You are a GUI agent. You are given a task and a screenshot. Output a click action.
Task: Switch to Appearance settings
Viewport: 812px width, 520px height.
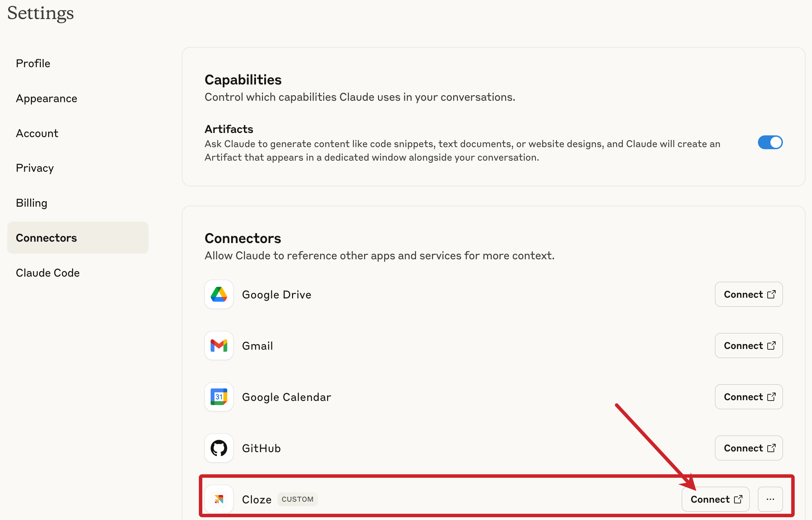pyautogui.click(x=78, y=98)
